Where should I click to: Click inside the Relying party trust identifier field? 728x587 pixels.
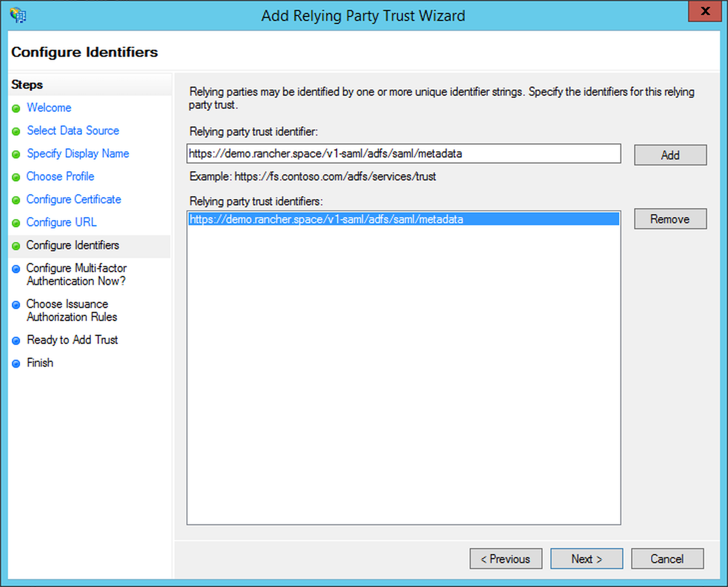tap(403, 153)
